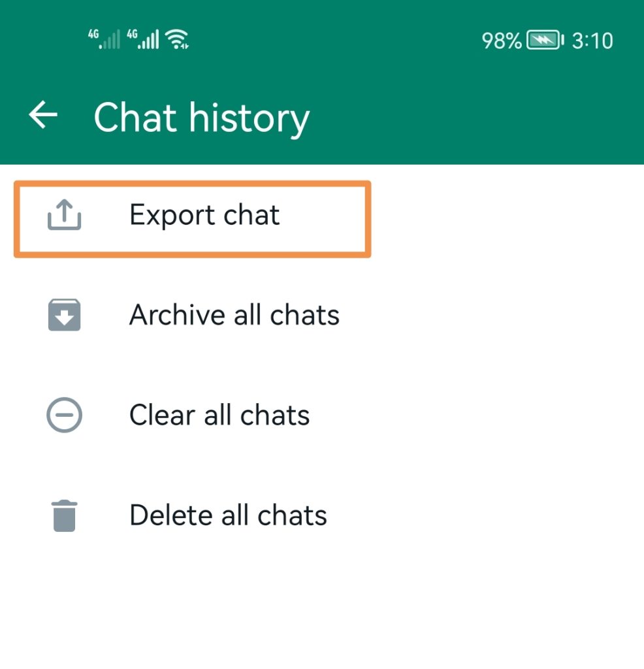Tap the first 4G signal strength icon
The height and width of the screenshot is (669, 644).
(105, 39)
